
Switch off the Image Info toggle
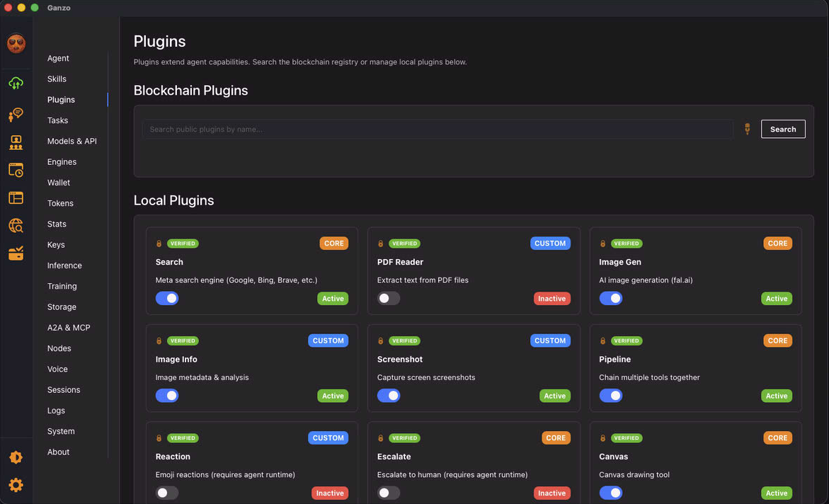(167, 396)
